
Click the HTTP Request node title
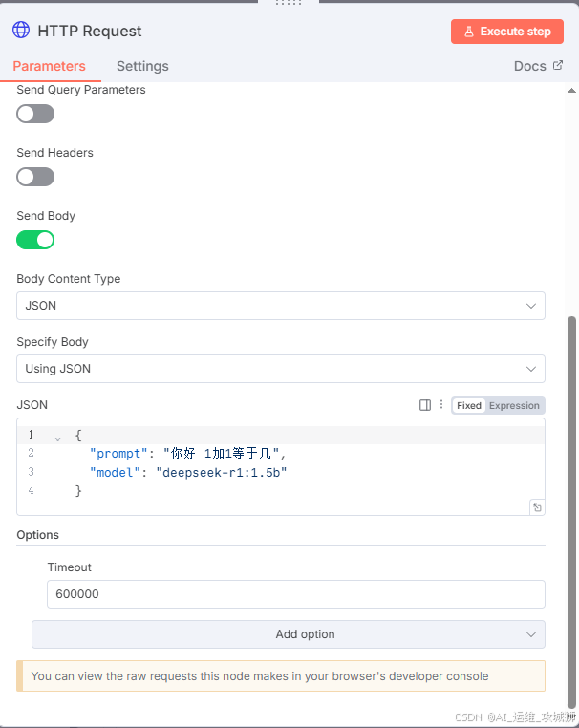coord(90,31)
